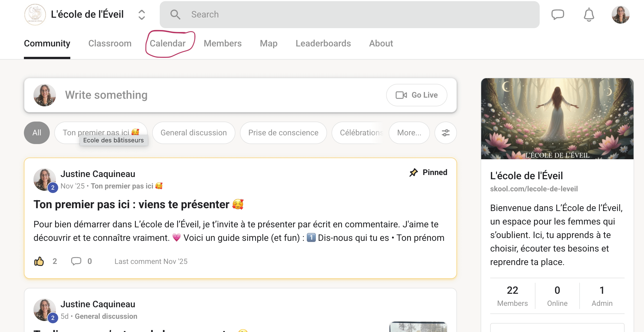Filter by General discussion category
The image size is (644, 332).
(x=193, y=133)
